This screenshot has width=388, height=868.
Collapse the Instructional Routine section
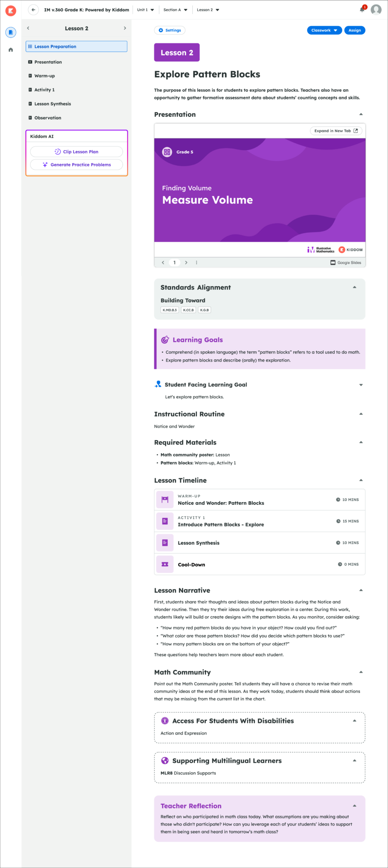(361, 414)
